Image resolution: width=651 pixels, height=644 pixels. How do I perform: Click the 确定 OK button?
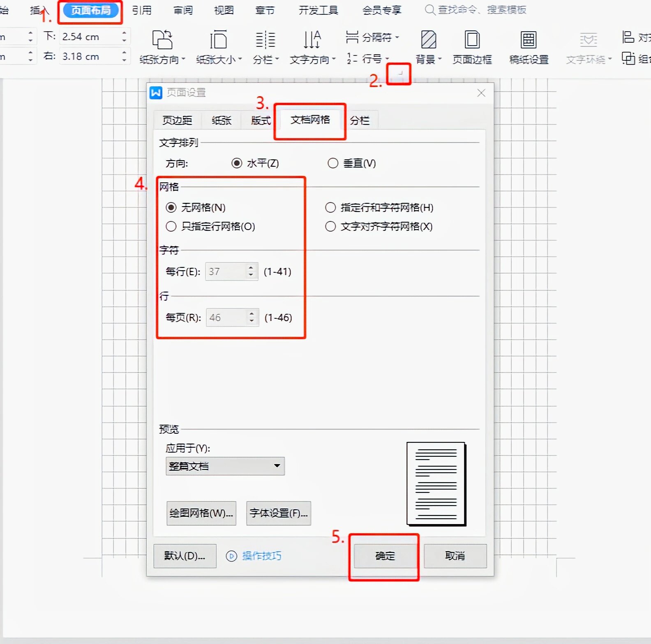point(385,556)
